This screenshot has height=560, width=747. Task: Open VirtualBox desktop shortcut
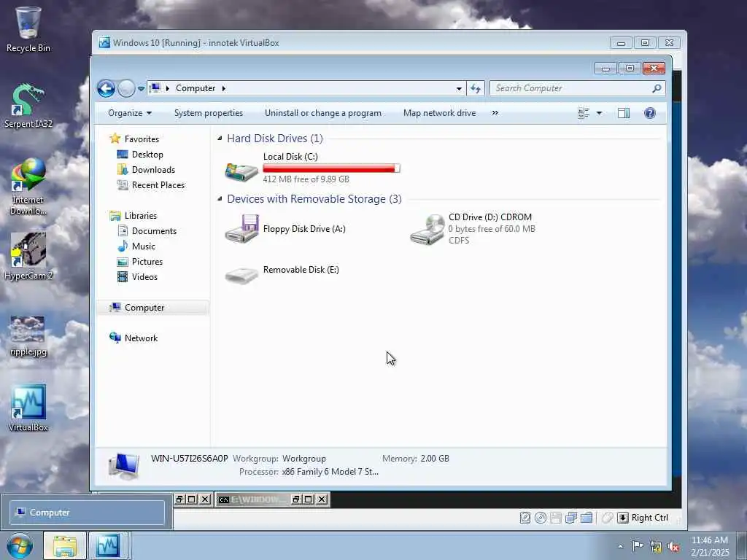(x=28, y=408)
